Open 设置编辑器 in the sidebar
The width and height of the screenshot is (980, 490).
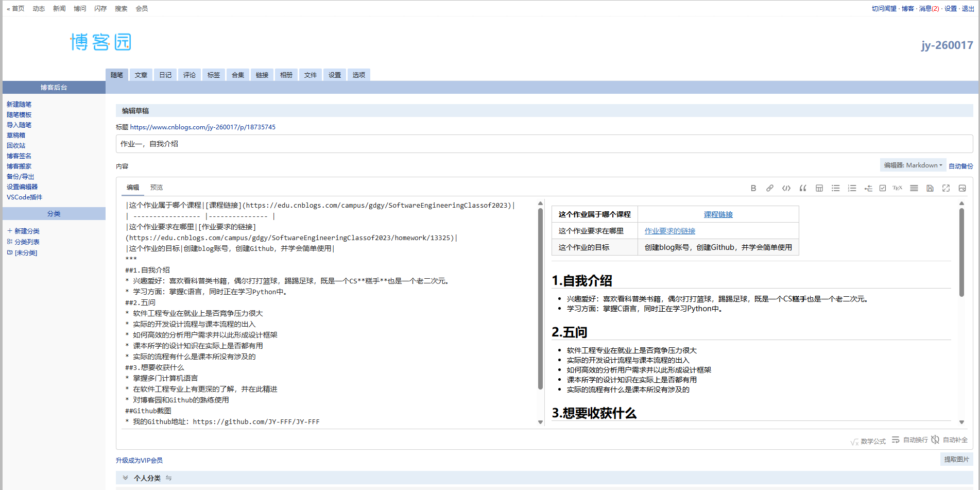(x=22, y=187)
